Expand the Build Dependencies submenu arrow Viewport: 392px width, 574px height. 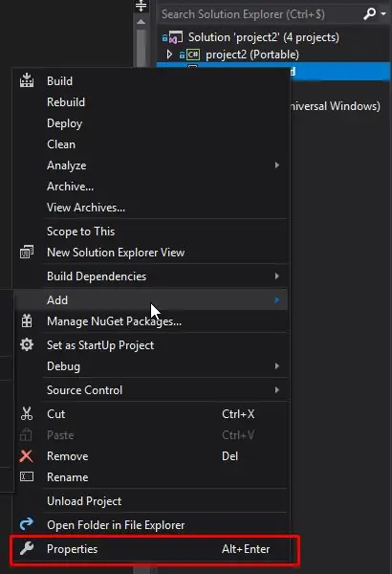(x=277, y=276)
